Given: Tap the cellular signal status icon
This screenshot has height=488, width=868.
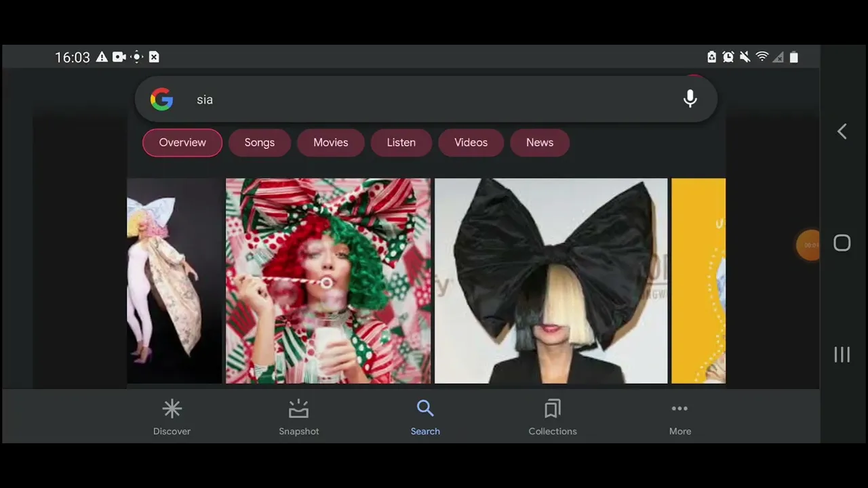Looking at the screenshot, I should [778, 57].
